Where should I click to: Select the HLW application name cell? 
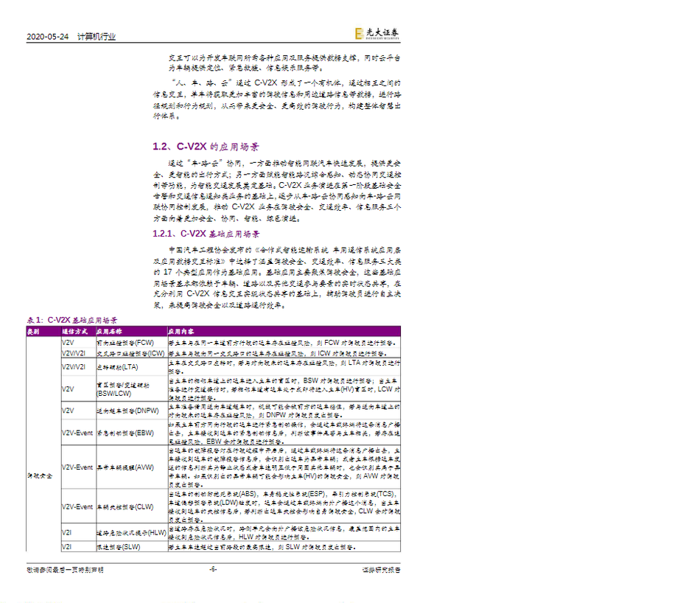130,531
